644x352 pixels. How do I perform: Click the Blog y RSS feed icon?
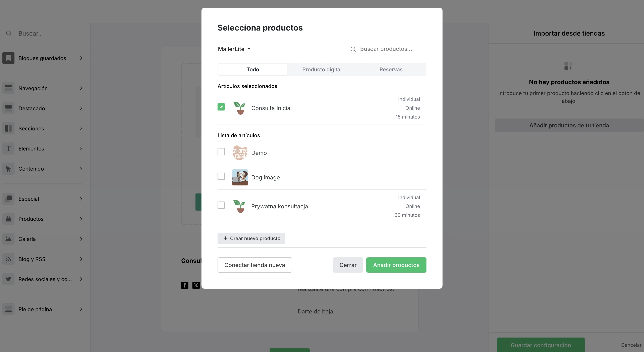[x=8, y=259]
